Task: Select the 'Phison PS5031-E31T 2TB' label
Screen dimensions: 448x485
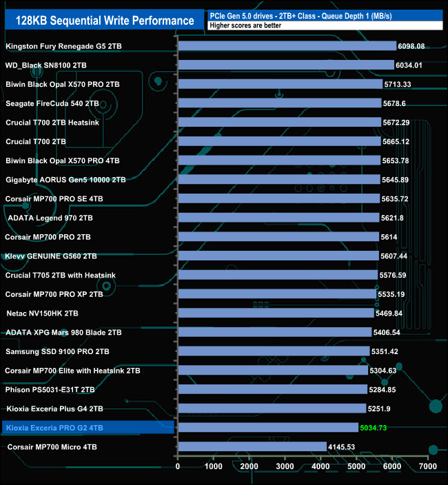Action: point(50,390)
